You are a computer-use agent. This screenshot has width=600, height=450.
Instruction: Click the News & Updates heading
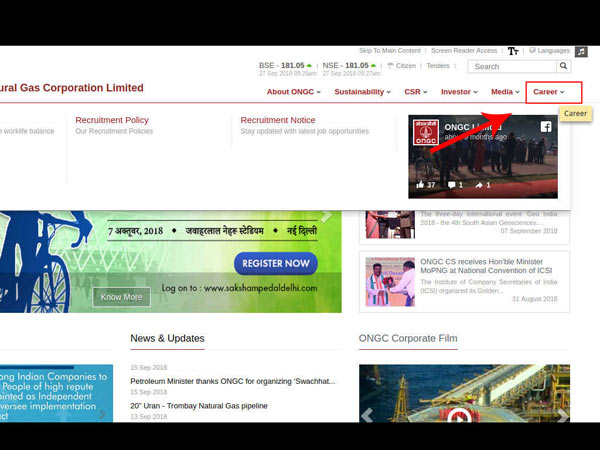pos(167,338)
